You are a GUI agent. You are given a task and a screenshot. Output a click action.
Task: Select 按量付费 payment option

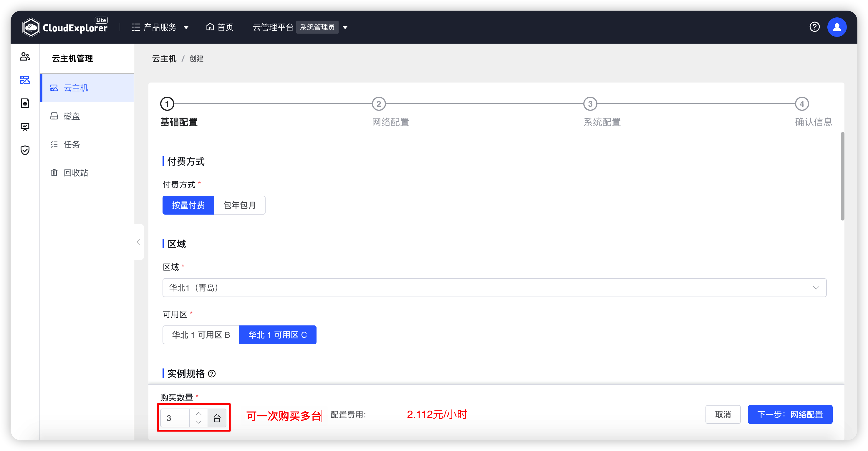pos(188,205)
